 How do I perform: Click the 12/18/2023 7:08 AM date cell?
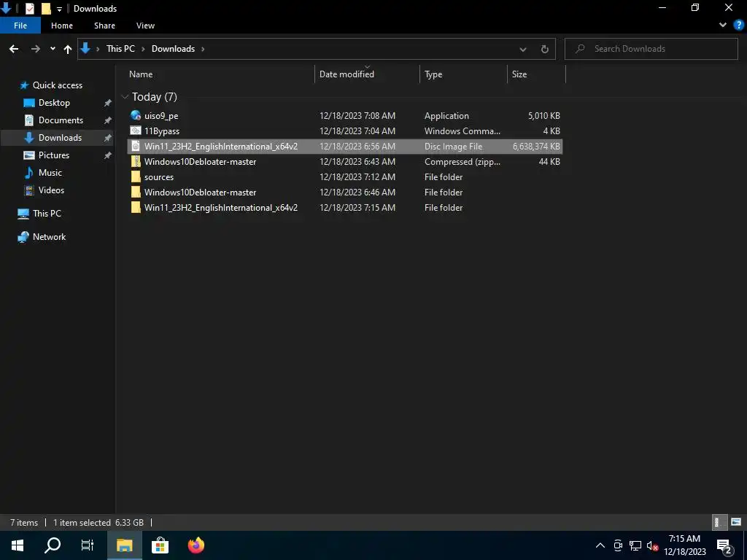click(x=357, y=116)
